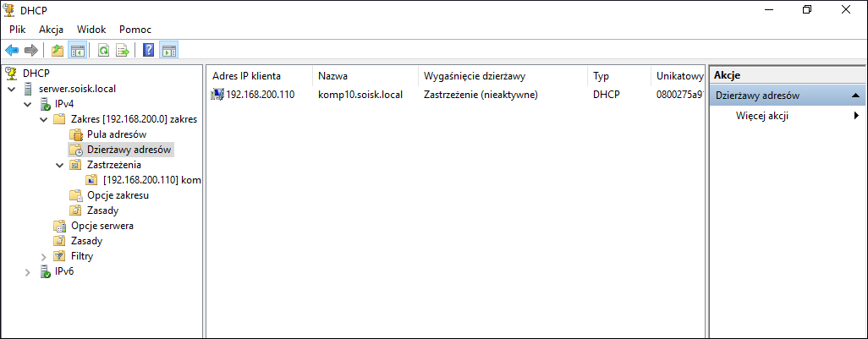Click the blue Help question mark icon
This screenshot has width=868, height=339.
pyautogui.click(x=148, y=51)
